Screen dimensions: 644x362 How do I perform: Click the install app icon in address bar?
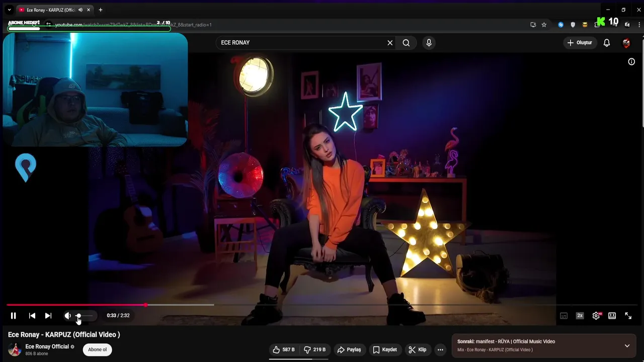(533, 25)
